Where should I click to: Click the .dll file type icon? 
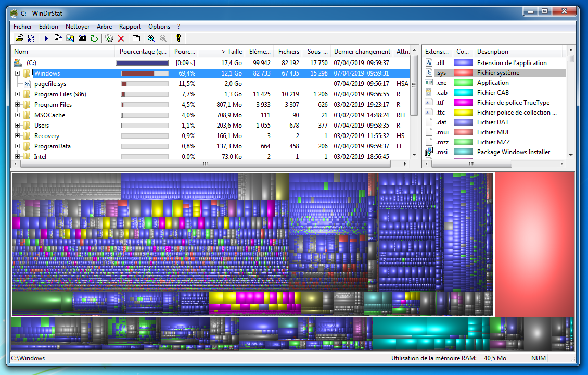429,63
